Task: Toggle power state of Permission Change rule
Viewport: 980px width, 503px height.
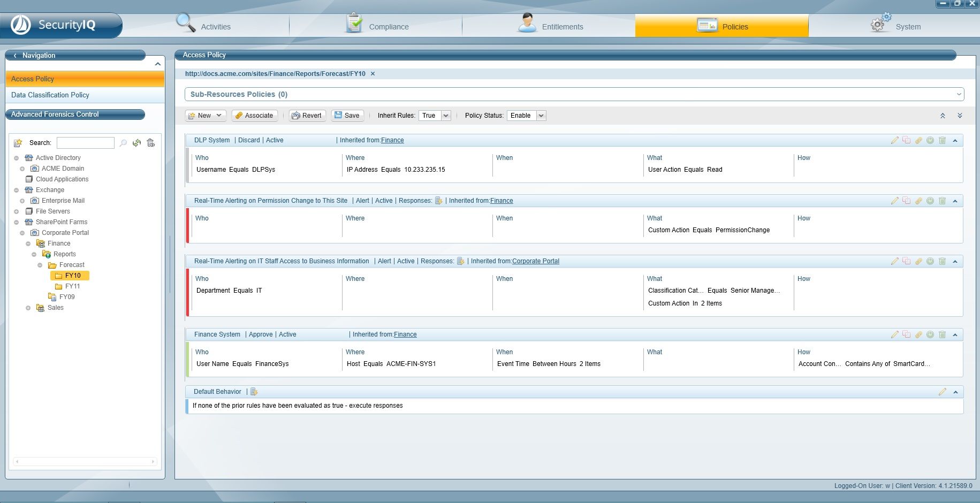Action: (930, 201)
